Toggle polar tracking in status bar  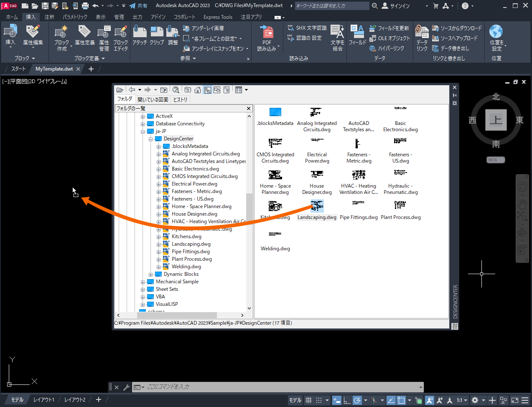357,400
